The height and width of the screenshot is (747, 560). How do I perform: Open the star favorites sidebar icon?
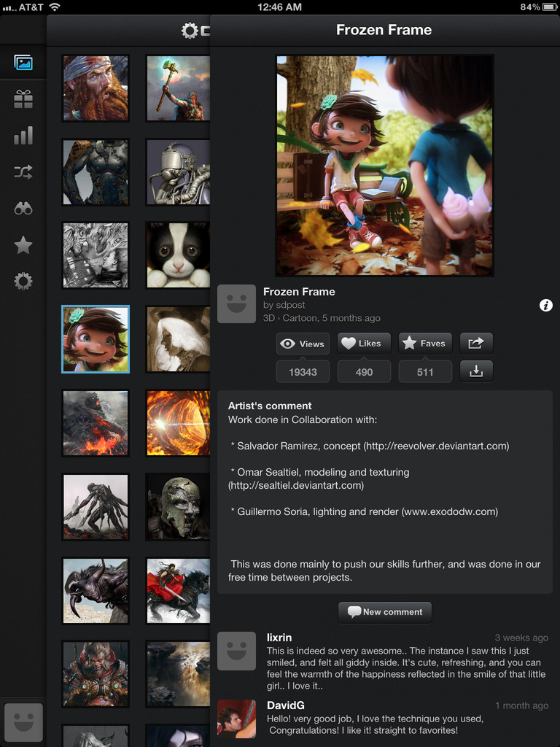(x=23, y=245)
